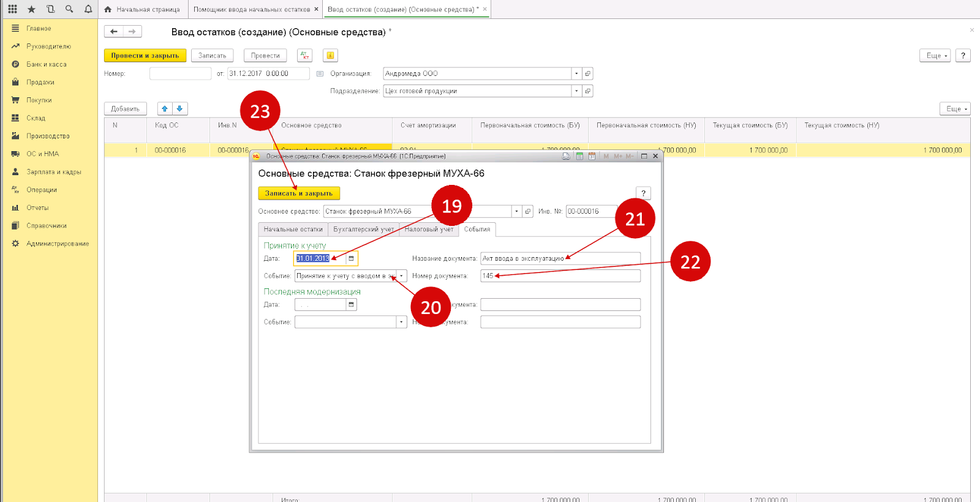
Task: Switch to Начальные остатки tab in dialog
Action: tap(293, 229)
